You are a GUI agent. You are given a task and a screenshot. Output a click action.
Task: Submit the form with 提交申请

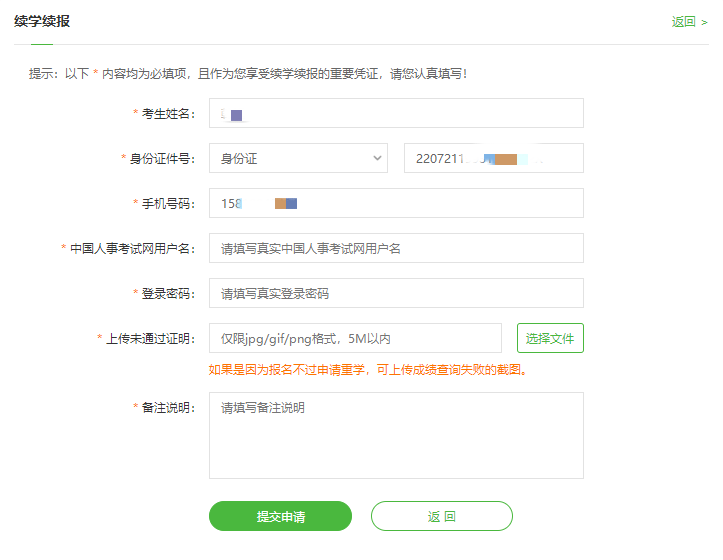tap(280, 516)
